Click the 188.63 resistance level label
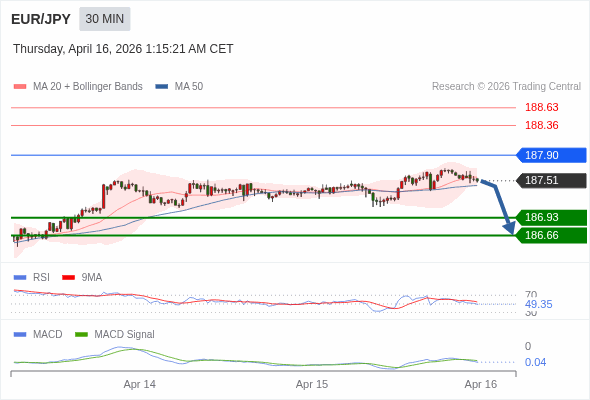 tap(542, 107)
